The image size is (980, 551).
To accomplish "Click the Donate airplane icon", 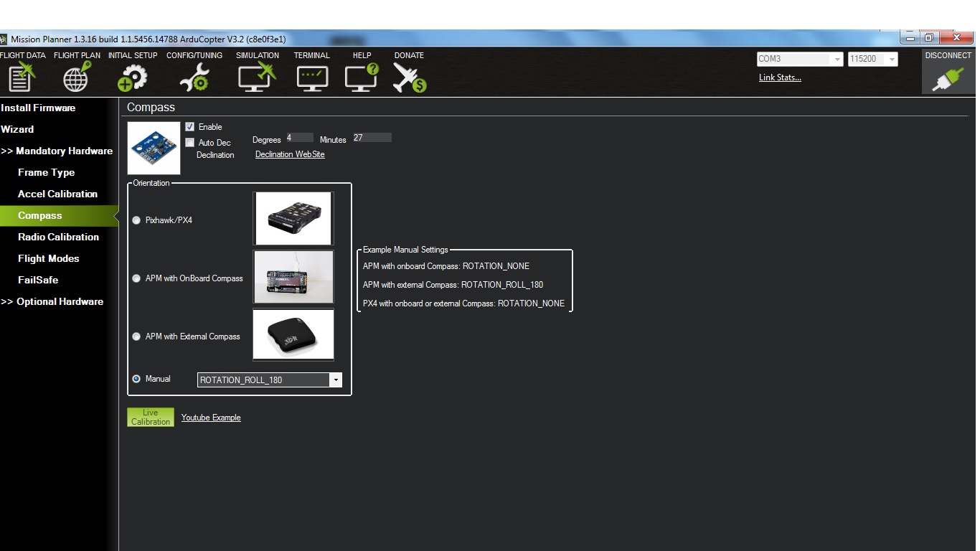I will [410, 77].
